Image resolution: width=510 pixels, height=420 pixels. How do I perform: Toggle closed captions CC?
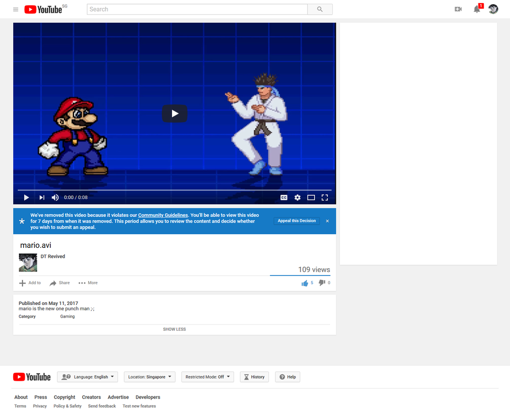284,197
